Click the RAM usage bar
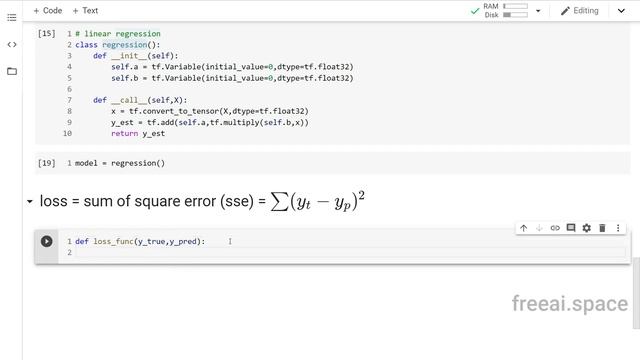 516,6
